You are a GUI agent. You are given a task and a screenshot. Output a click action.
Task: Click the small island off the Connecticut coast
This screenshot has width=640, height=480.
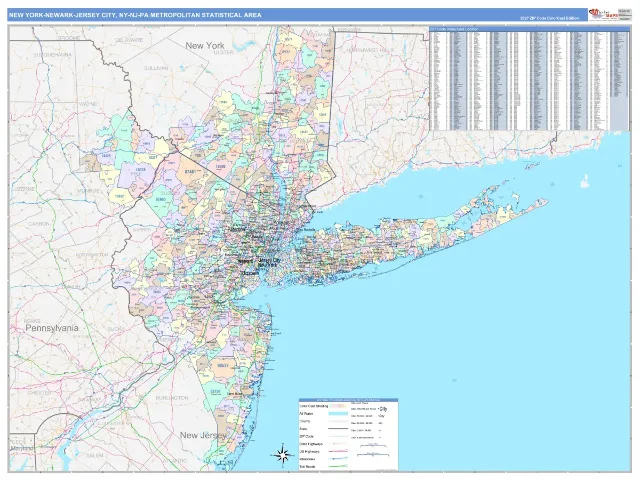(x=585, y=181)
